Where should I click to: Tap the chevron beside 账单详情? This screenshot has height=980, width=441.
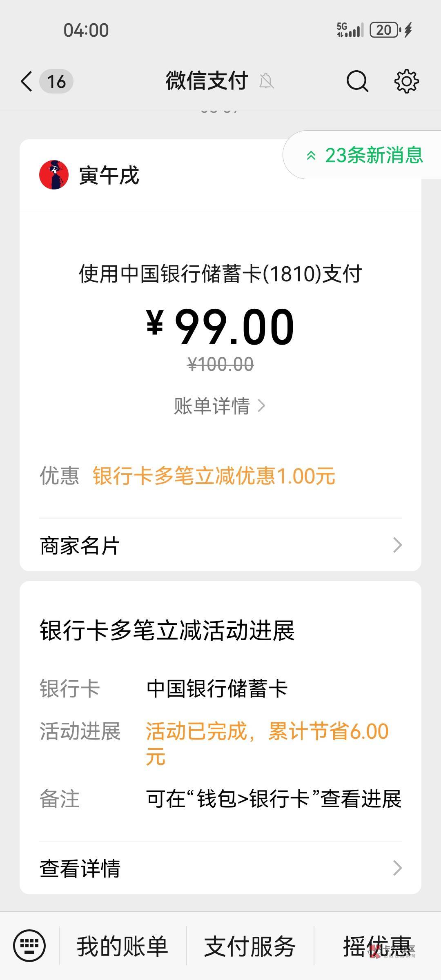pos(261,406)
